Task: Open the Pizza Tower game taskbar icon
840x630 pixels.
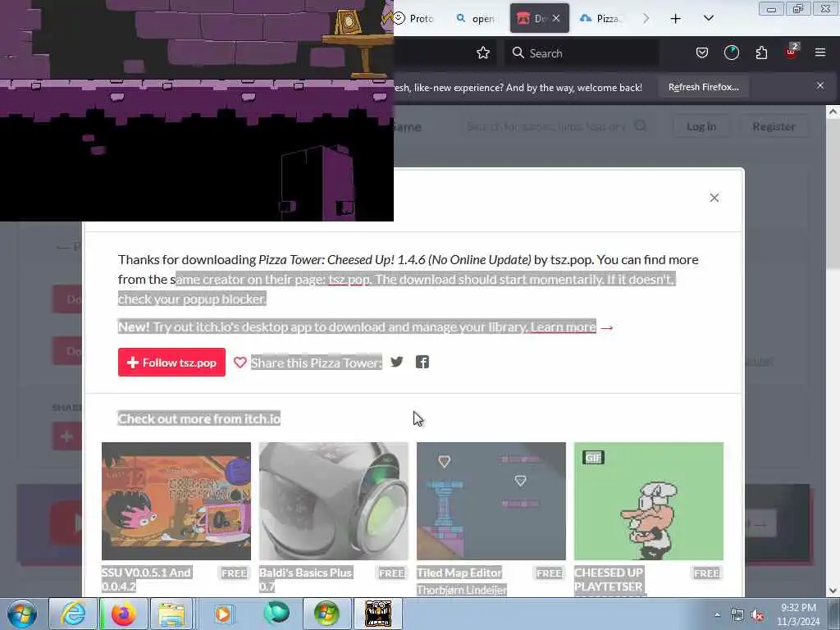Action: point(378,614)
